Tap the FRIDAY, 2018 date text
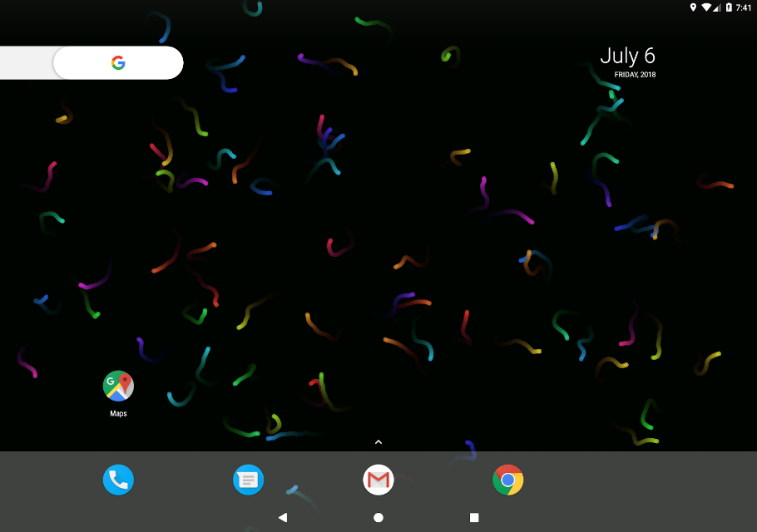The width and height of the screenshot is (757, 532). coord(635,74)
